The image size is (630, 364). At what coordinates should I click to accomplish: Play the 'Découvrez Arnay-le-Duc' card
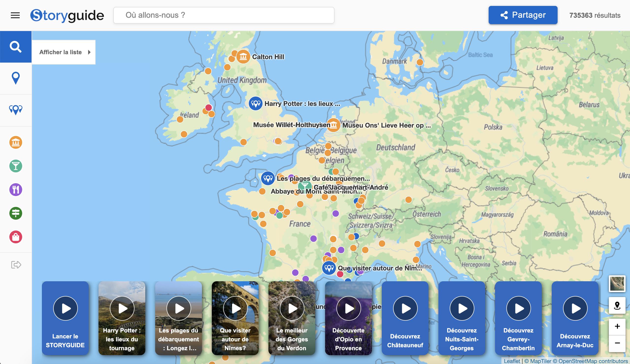(x=575, y=308)
